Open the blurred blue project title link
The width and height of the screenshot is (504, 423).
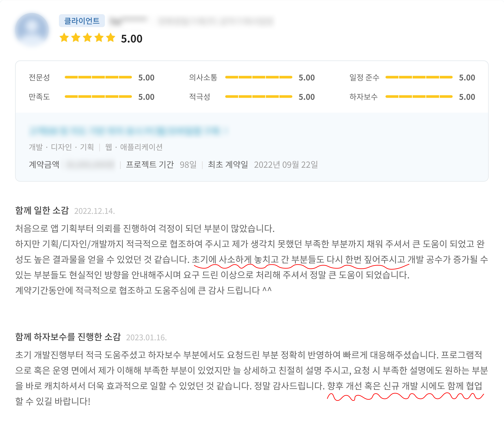pos(128,131)
